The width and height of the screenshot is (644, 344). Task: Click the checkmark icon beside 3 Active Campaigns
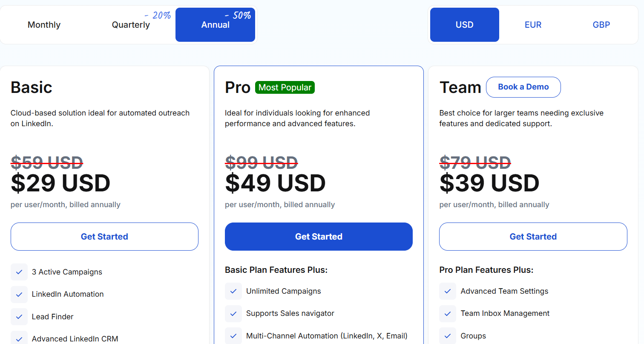tap(19, 272)
